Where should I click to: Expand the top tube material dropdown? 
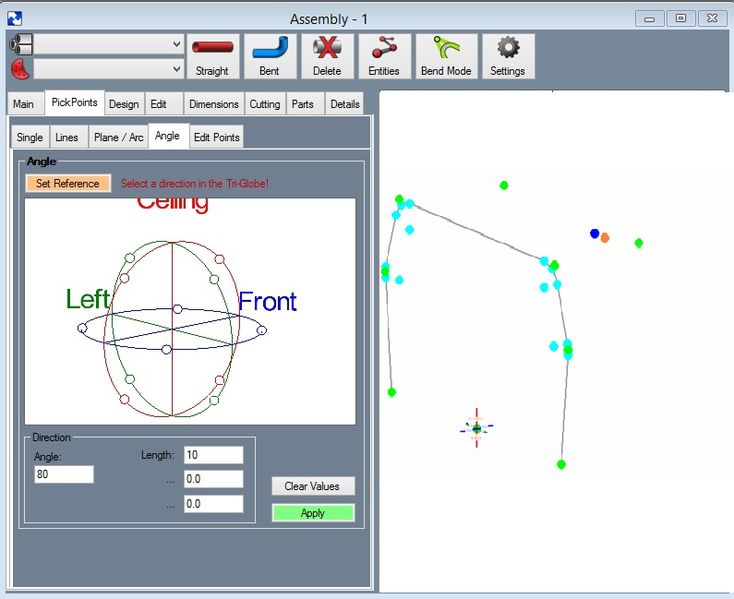pos(176,44)
